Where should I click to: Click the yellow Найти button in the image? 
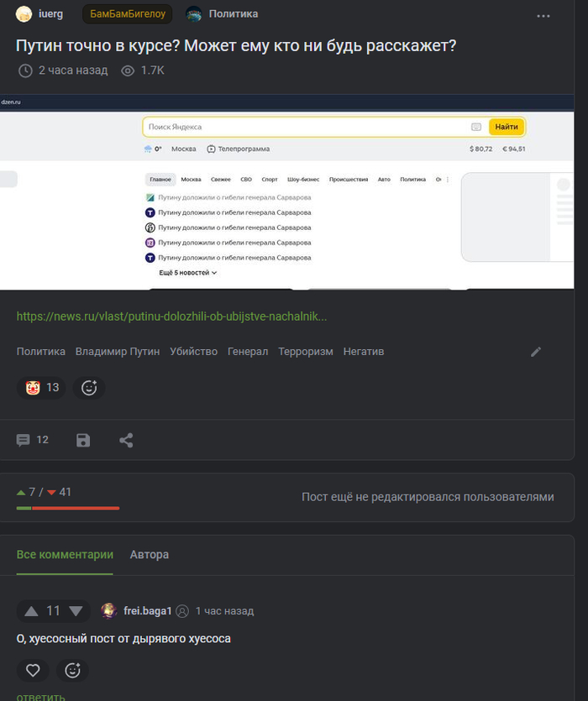click(x=507, y=127)
